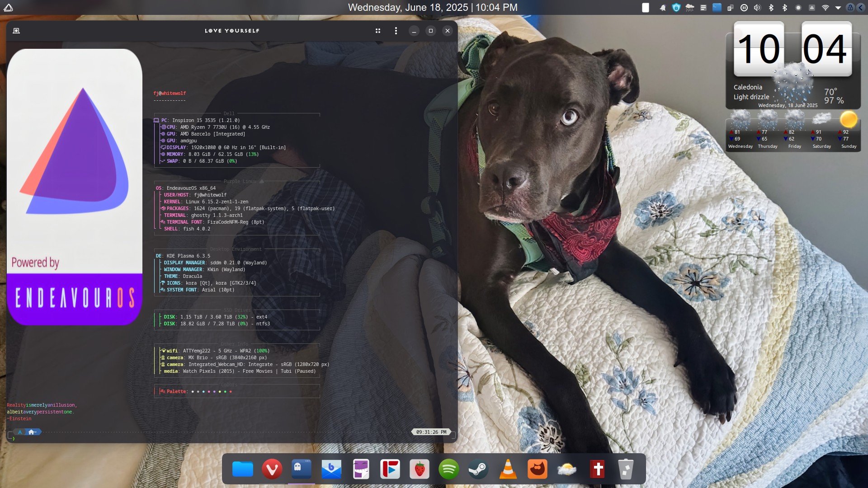Toggle the Wi-Fi network tray icon
868x488 pixels.
click(825, 8)
